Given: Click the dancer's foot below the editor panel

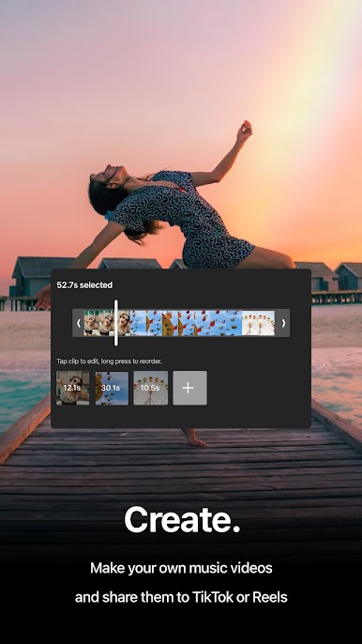Looking at the screenshot, I should (x=194, y=438).
